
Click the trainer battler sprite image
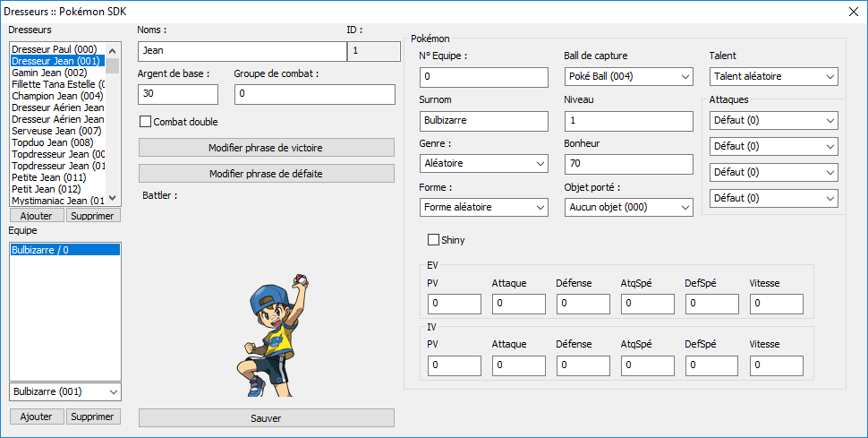272,335
